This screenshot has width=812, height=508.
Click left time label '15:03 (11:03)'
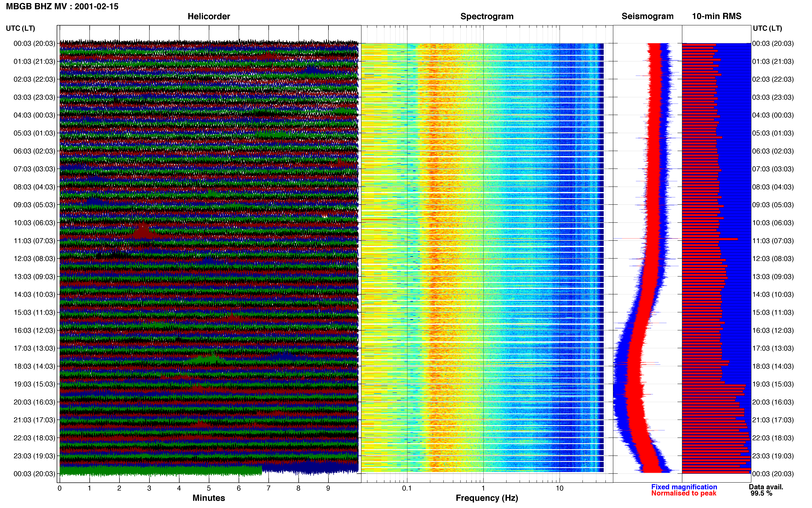[34, 312]
